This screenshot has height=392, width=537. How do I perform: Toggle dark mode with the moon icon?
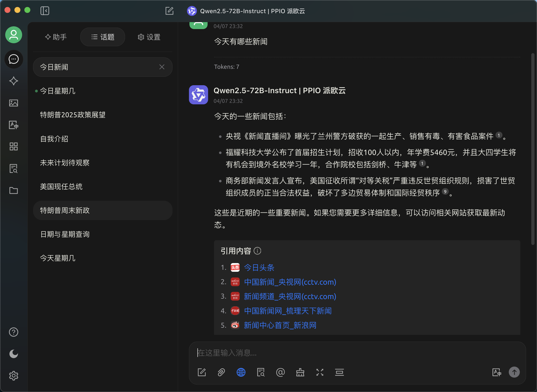coord(14,354)
